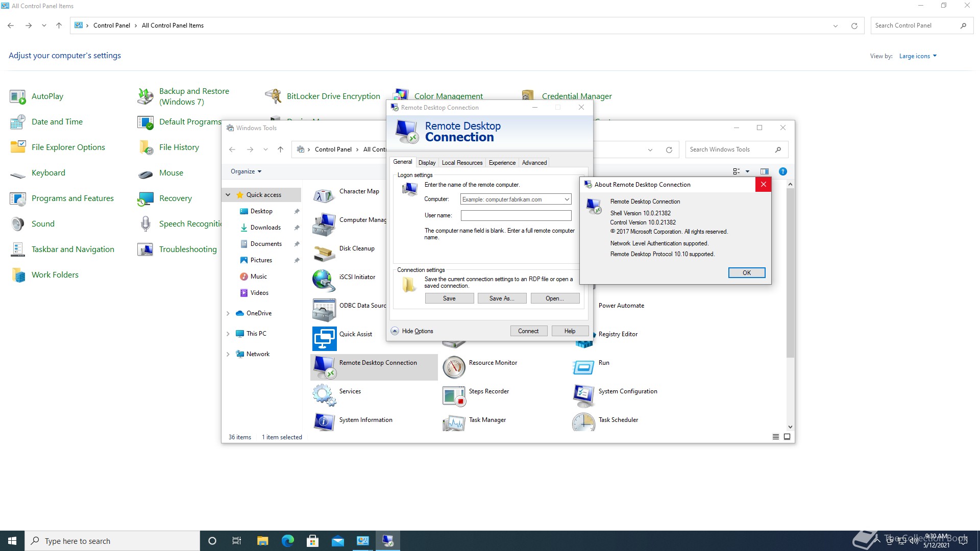Expand the This PC tree node

pyautogui.click(x=228, y=334)
